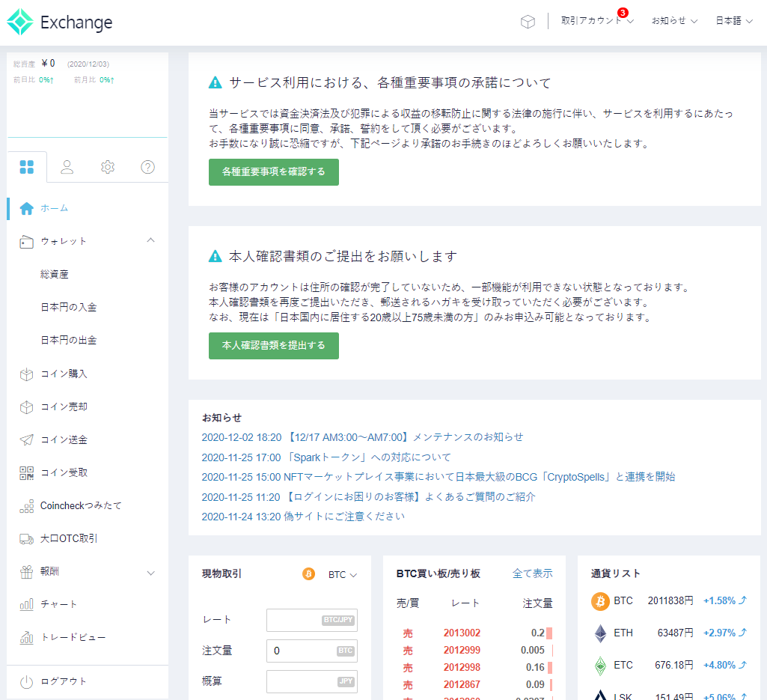Collapse the ウォレット section chevron
This screenshot has width=767, height=700.
point(150,240)
